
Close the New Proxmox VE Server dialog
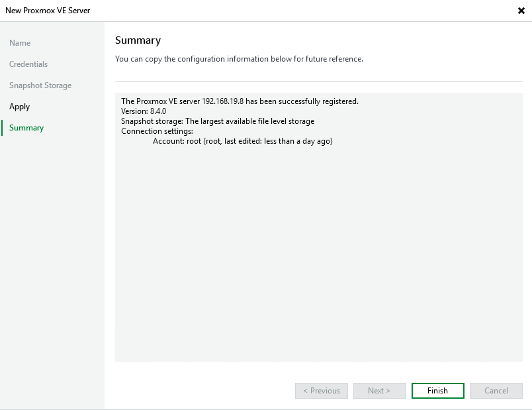(521, 11)
